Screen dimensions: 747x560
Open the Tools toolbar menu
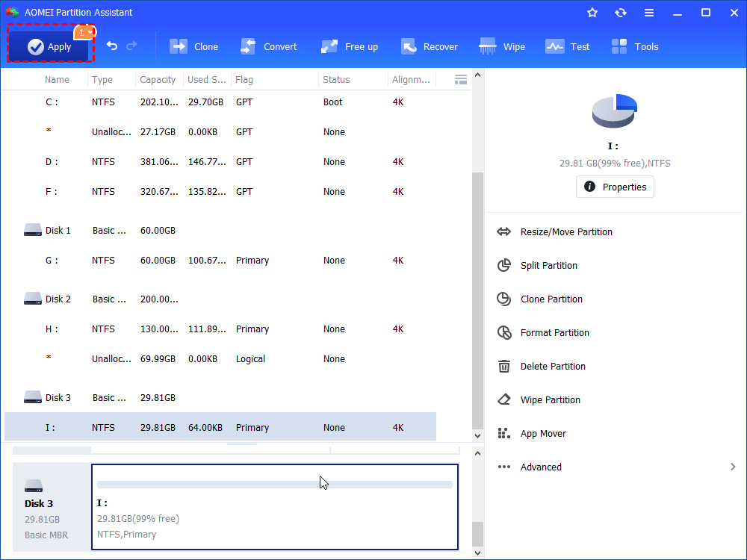coord(634,46)
